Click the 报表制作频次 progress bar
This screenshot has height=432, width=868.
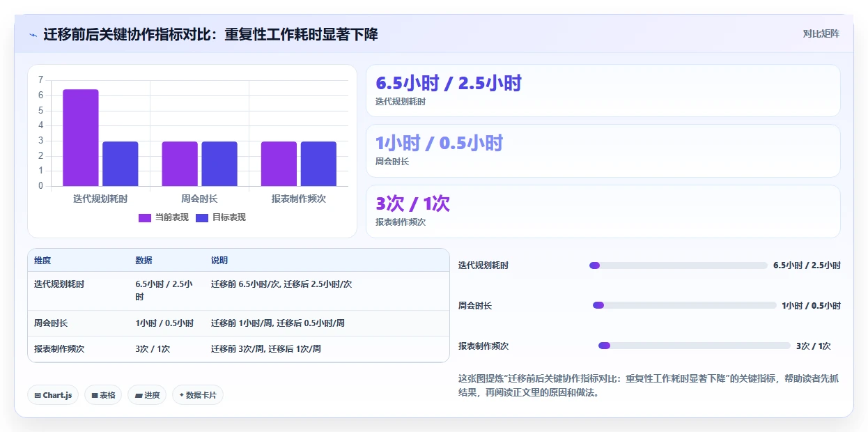pyautogui.click(x=695, y=346)
